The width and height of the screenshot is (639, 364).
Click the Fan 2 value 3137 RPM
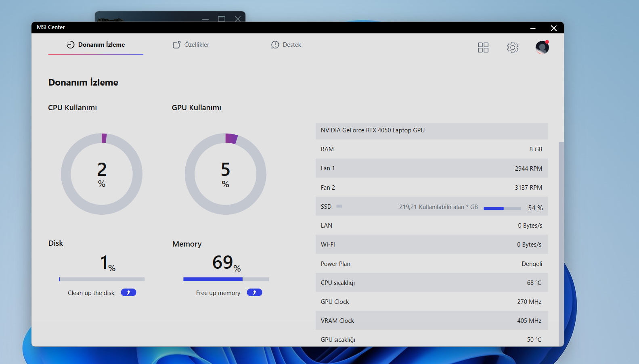click(x=528, y=188)
